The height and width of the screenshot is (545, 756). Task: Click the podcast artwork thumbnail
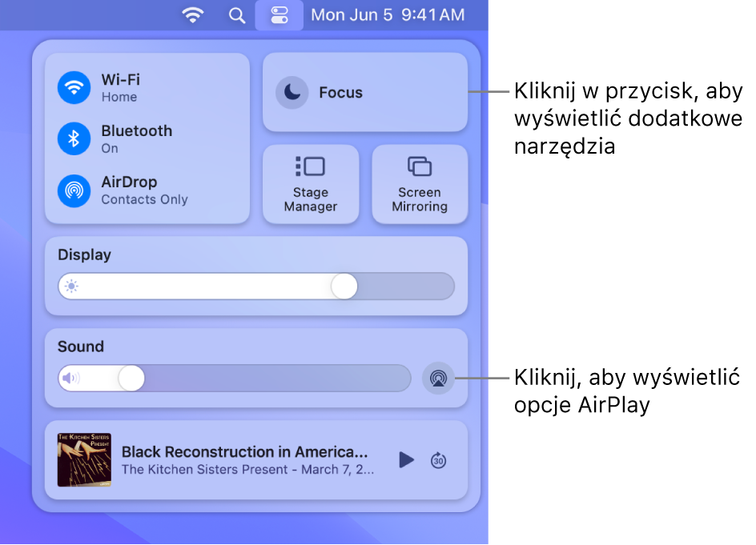click(84, 459)
